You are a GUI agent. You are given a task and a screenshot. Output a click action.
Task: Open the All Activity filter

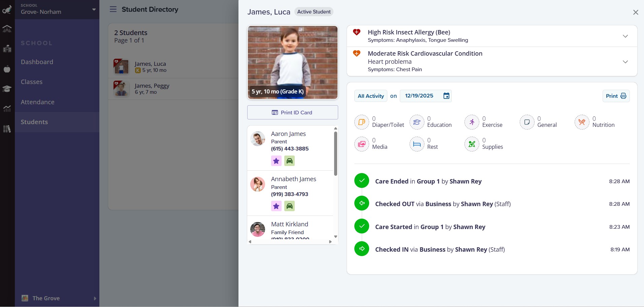point(371,96)
